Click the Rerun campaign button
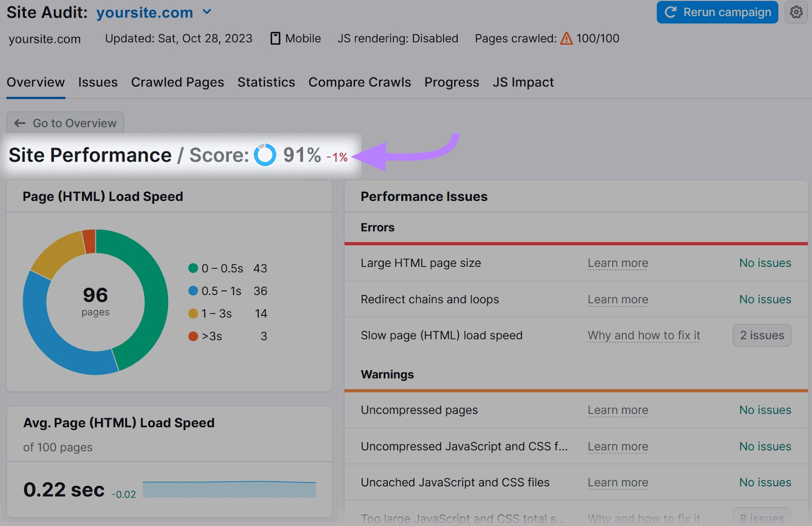The width and height of the screenshot is (812, 526). click(x=717, y=12)
